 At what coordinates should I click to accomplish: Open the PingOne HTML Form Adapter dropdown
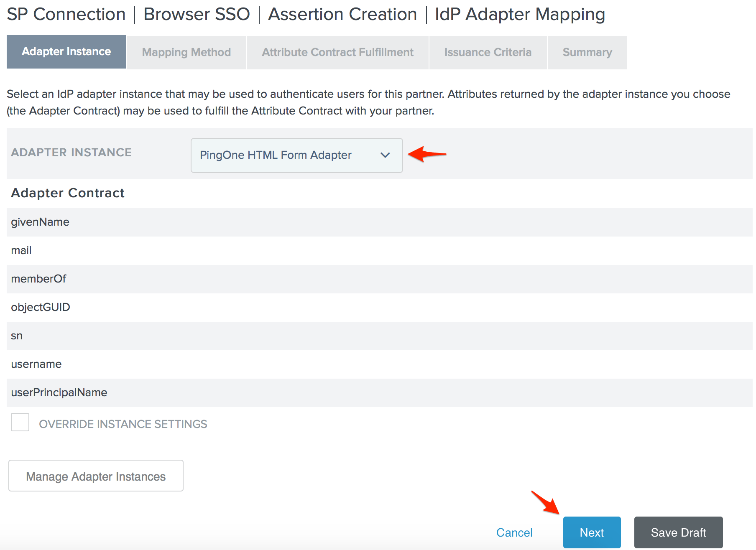[x=296, y=155]
